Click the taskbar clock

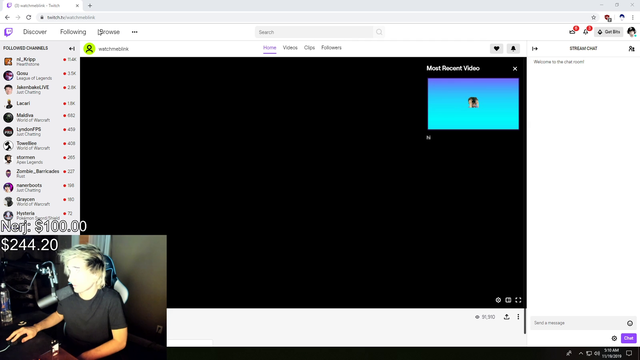click(611, 353)
